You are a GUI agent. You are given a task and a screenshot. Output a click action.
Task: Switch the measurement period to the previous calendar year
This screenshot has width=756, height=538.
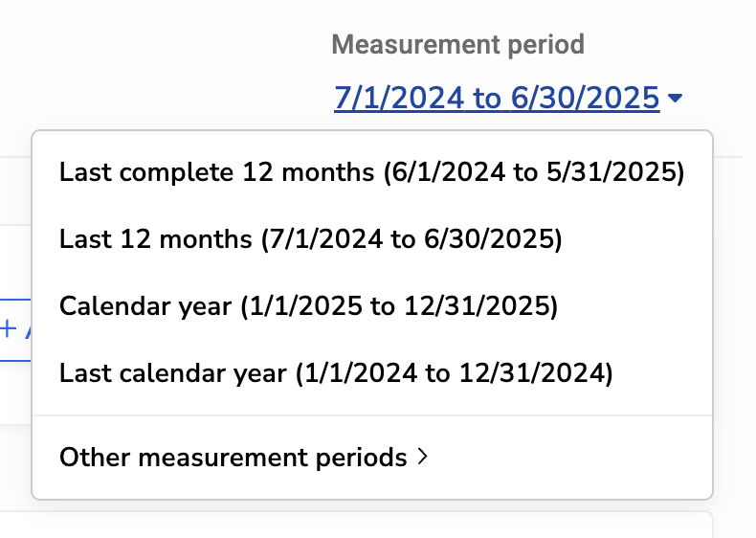click(x=335, y=372)
